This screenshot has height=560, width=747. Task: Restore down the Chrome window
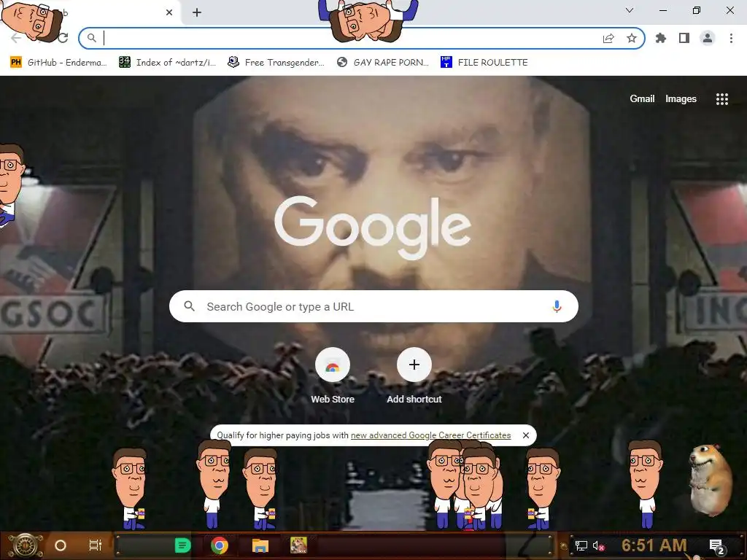(x=697, y=10)
